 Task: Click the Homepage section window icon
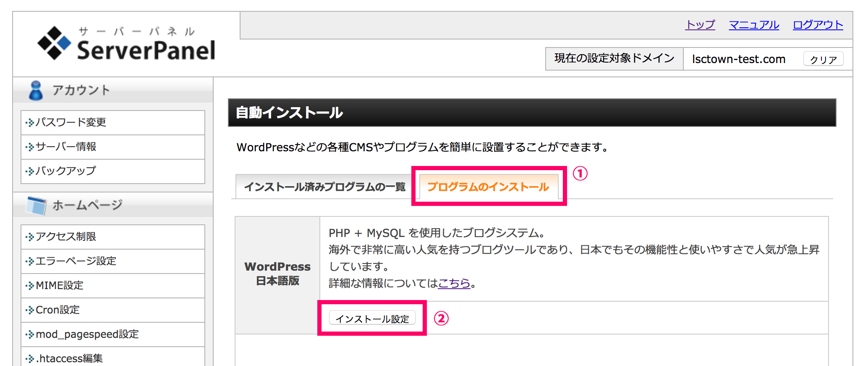pos(37,205)
